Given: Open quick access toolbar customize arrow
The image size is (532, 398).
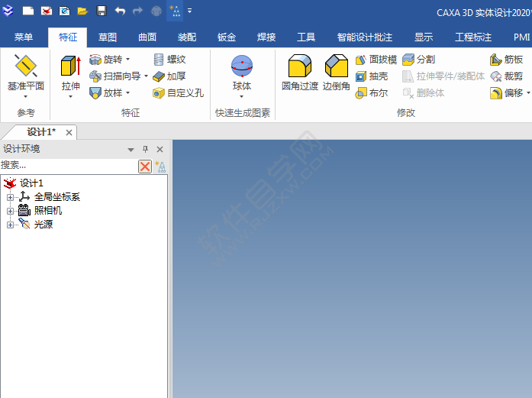Looking at the screenshot, I should [189, 11].
